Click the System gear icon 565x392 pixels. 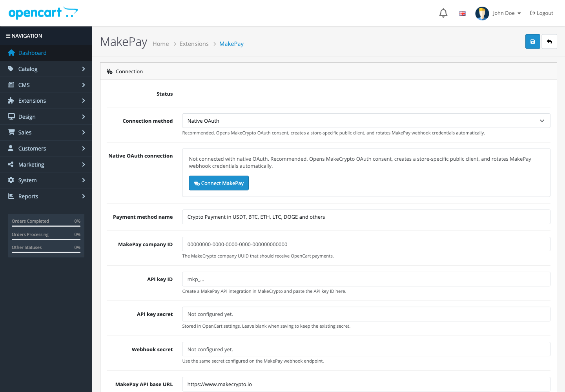point(11,180)
